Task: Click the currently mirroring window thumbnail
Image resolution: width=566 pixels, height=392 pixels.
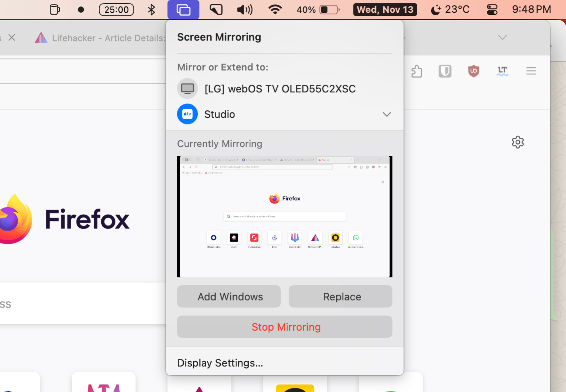Action: [x=285, y=217]
